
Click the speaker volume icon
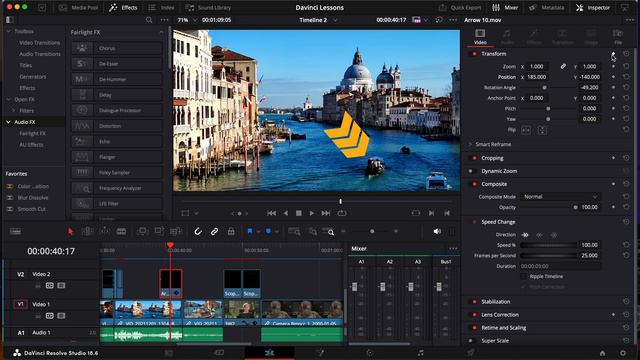click(x=437, y=231)
